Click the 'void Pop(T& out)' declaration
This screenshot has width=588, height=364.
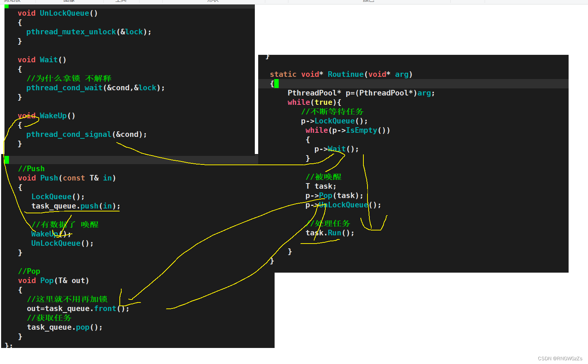tap(54, 280)
